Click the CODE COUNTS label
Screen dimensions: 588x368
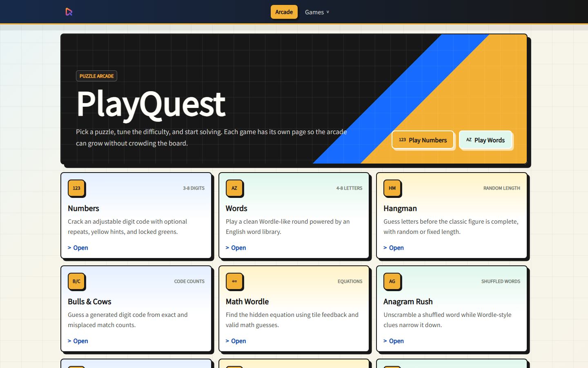pyautogui.click(x=189, y=281)
